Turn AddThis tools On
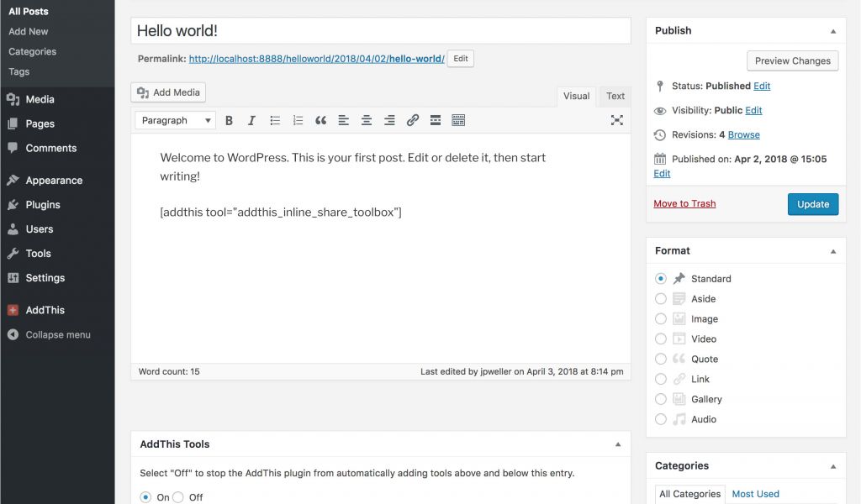This screenshot has width=861, height=504. (145, 497)
